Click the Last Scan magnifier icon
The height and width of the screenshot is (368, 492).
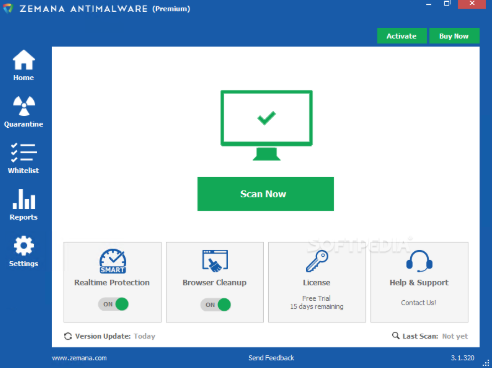[396, 336]
